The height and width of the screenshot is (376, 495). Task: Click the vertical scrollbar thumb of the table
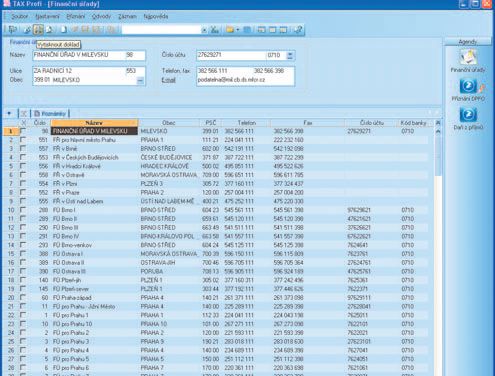pos(438,155)
